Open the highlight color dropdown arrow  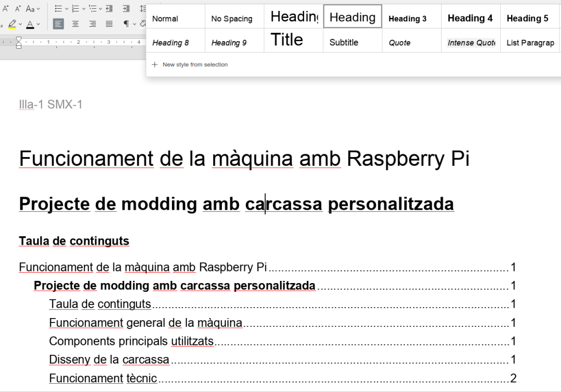click(20, 24)
